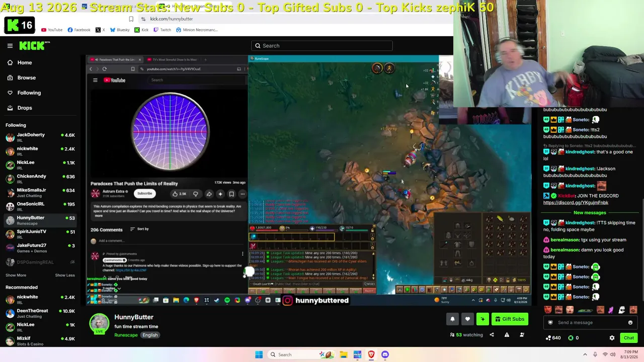Show hidden system tray icons

[x=586, y=354]
